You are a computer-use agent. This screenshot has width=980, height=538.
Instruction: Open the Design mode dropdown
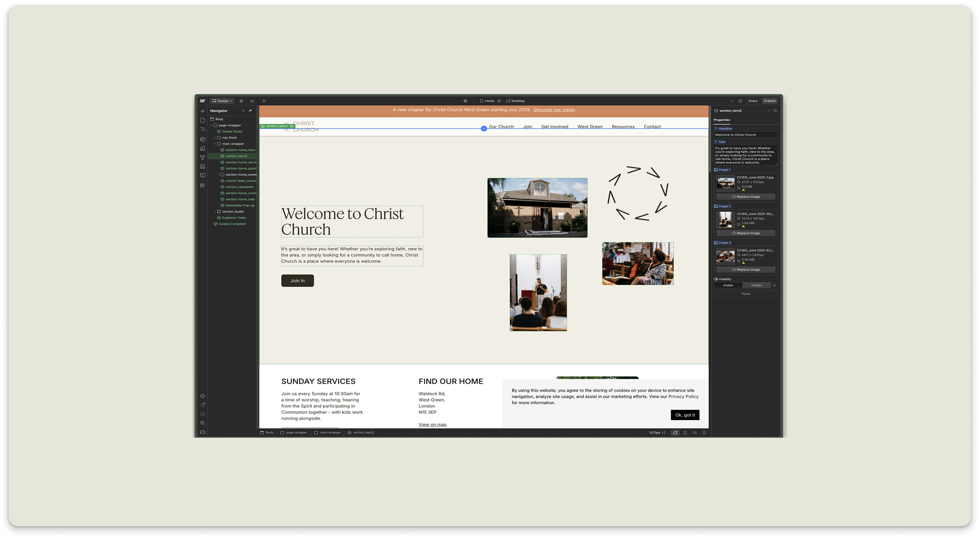point(222,101)
